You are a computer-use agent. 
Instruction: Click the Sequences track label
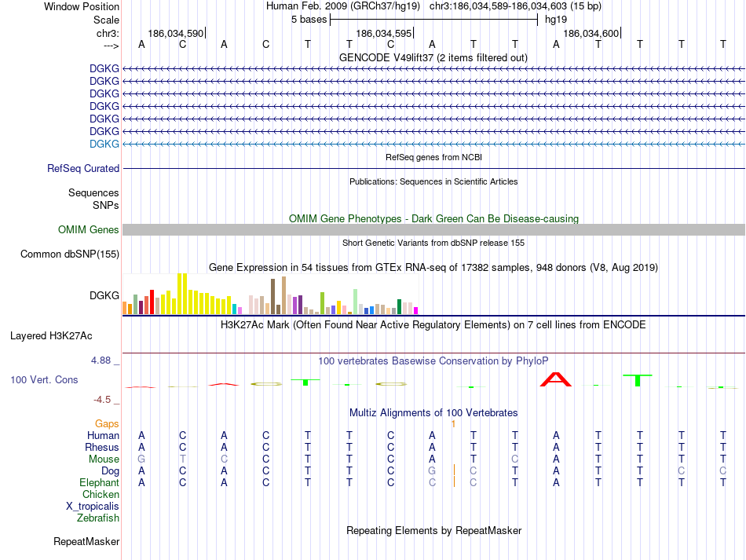[x=93, y=192]
